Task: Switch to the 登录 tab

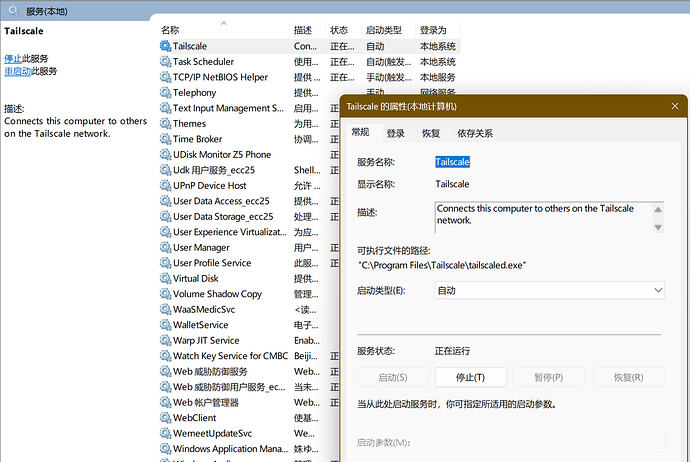Action: pyautogui.click(x=396, y=133)
